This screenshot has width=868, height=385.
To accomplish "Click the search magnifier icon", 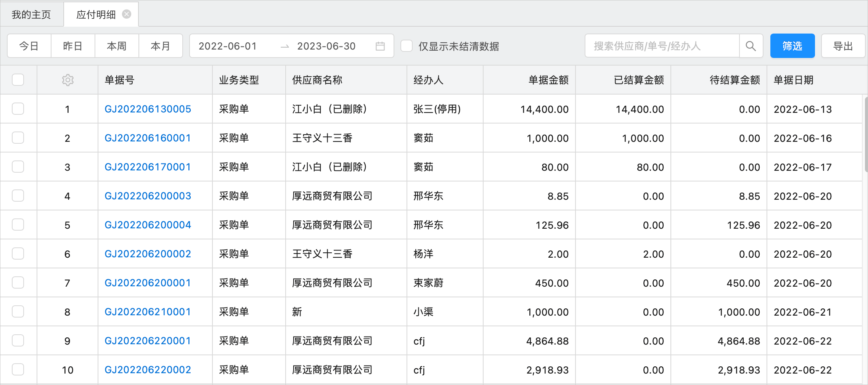I will pos(751,46).
